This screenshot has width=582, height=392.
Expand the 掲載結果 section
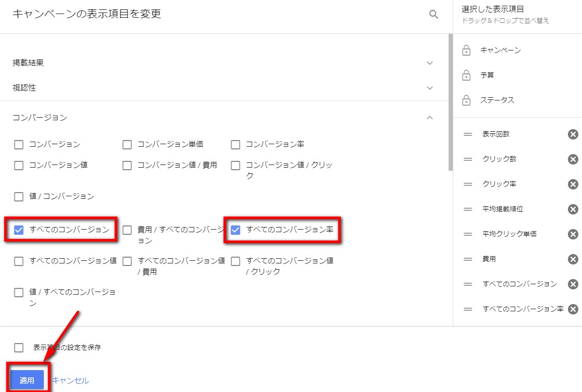point(430,63)
